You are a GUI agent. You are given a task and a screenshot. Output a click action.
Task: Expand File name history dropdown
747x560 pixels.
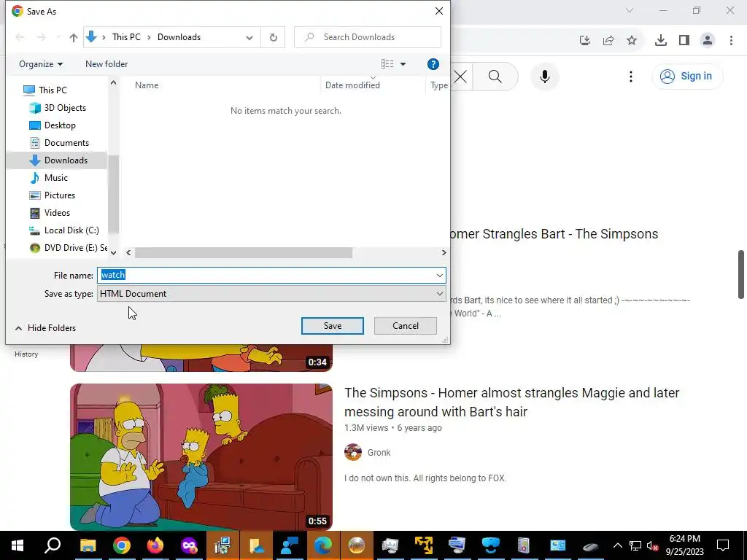tap(439, 275)
